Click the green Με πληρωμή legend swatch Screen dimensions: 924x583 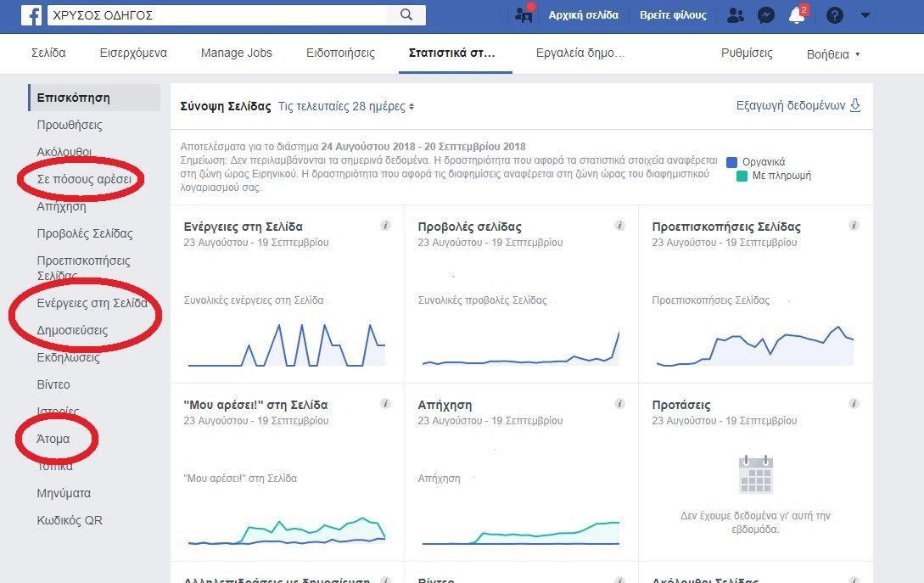pyautogui.click(x=742, y=176)
